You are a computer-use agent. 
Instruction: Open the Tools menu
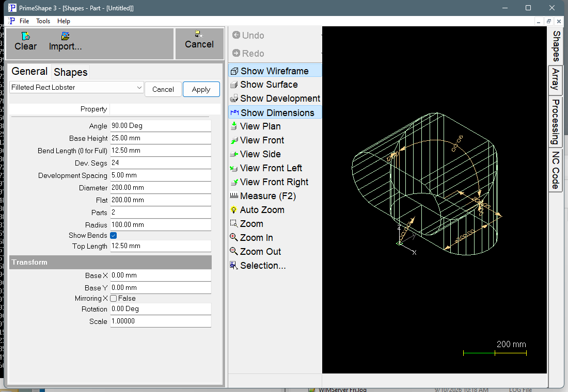(43, 21)
